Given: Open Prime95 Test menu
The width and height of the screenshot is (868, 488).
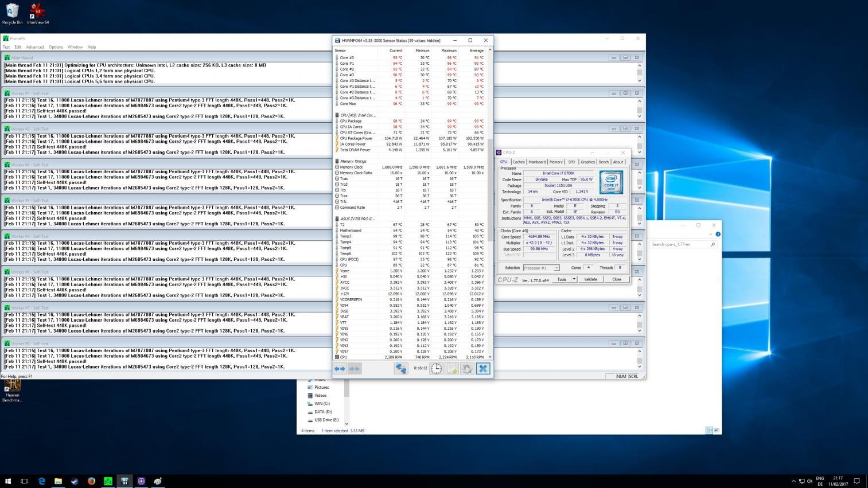Looking at the screenshot, I should tap(6, 47).
